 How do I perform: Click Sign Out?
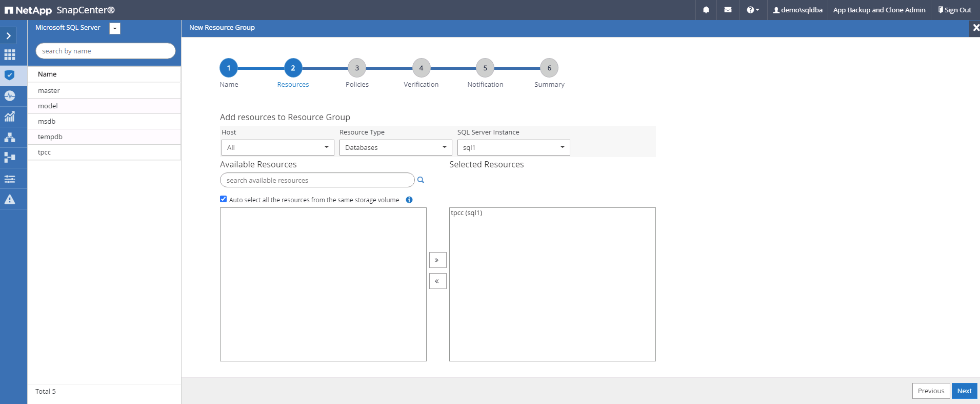click(x=954, y=10)
